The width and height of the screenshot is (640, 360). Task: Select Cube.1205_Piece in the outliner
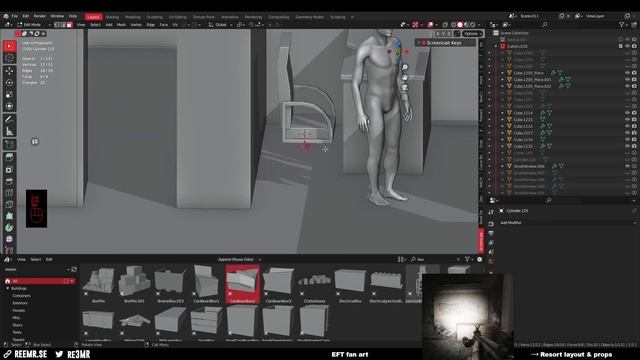click(528, 73)
